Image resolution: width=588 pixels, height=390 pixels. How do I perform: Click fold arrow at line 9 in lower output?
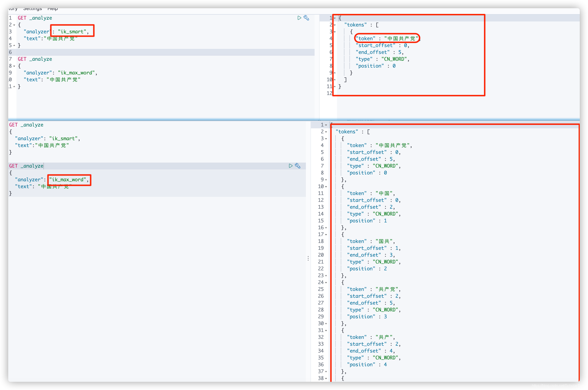tap(326, 180)
